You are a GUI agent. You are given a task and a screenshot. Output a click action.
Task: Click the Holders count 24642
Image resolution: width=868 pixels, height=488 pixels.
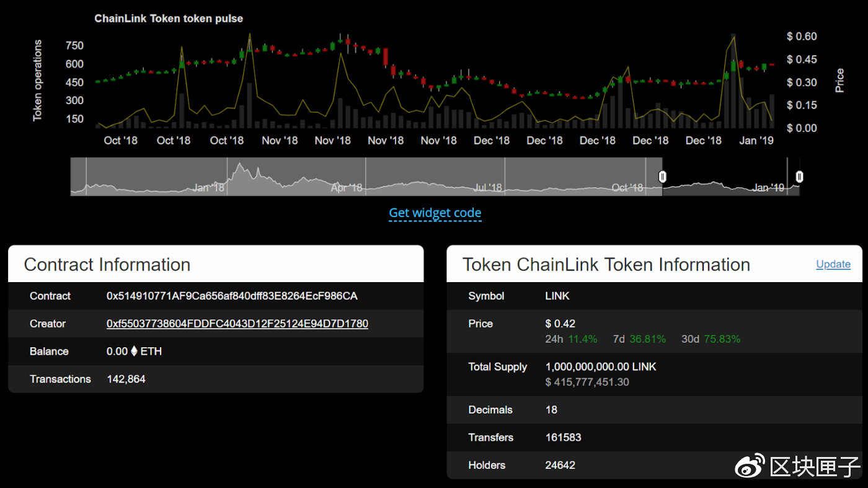(560, 465)
